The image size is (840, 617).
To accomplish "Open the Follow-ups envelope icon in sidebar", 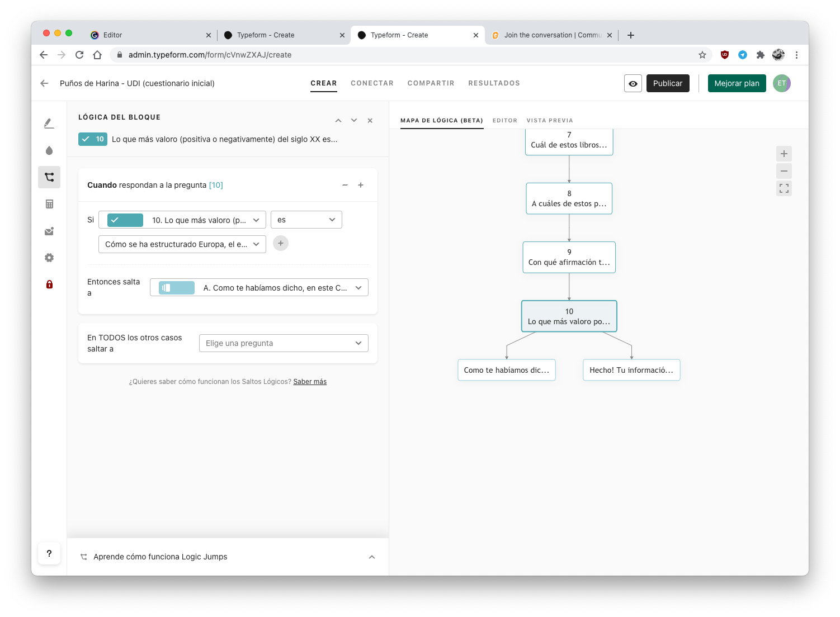I will point(49,231).
